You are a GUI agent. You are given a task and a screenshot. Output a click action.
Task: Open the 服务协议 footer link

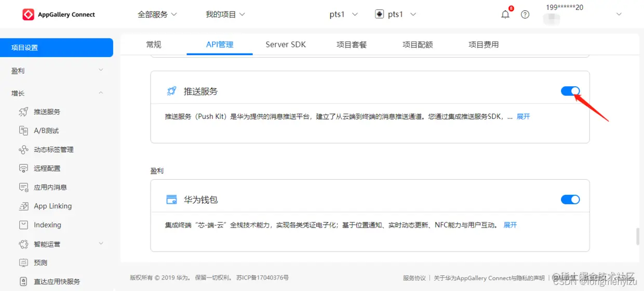414,278
